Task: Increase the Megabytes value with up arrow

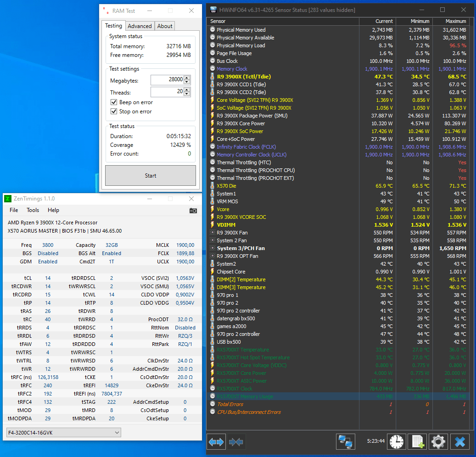Action: [x=187, y=78]
